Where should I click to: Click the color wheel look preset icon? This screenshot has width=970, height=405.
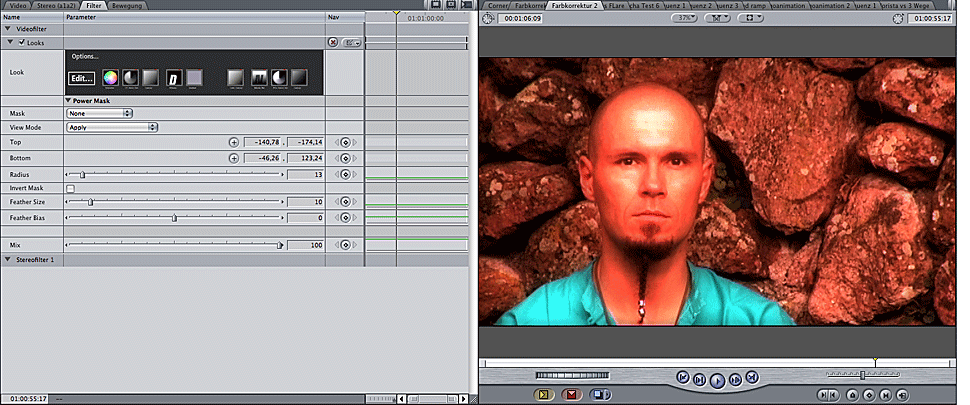[x=110, y=78]
